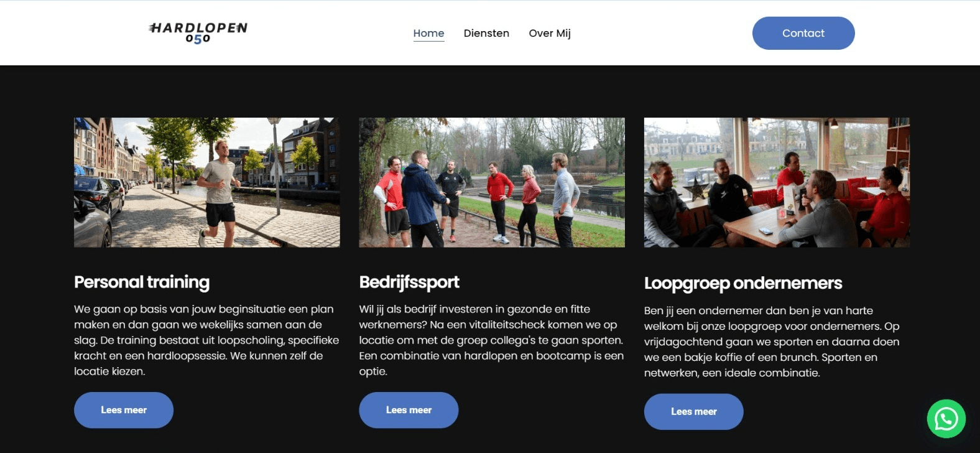Select the Bedrijfssport heading
Viewport: 980px width, 453px height.
(409, 283)
